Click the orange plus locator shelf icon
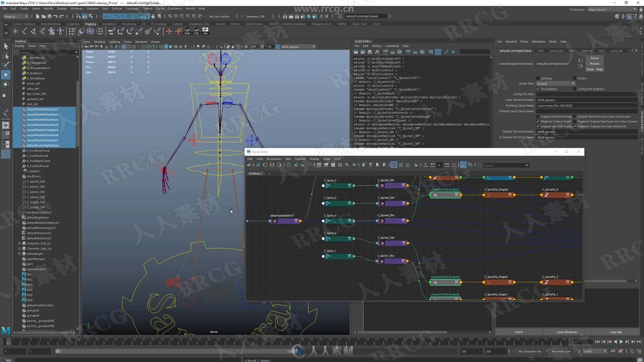The height and width of the screenshot is (362, 644). pos(169,31)
